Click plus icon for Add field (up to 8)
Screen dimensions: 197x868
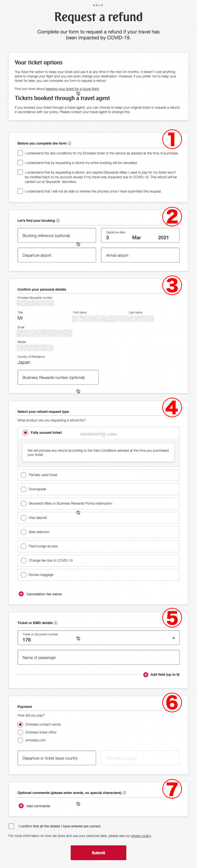[146, 675]
